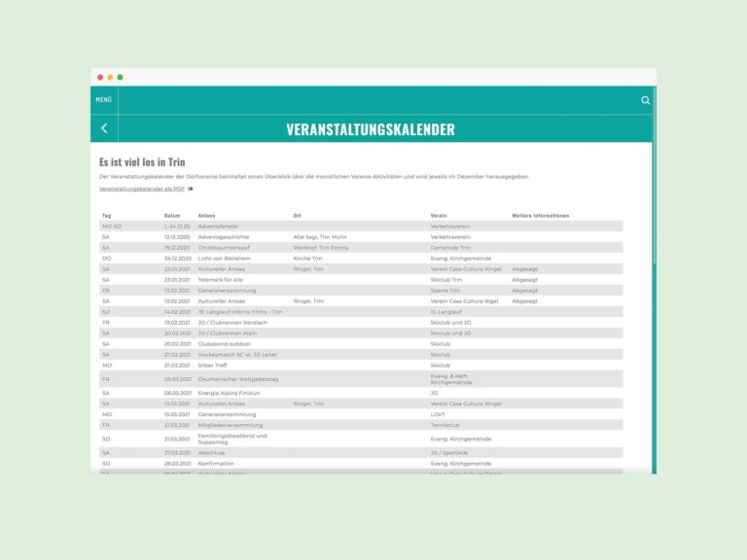
Task: Click the external link icon beside PDF link
Action: coord(191,189)
